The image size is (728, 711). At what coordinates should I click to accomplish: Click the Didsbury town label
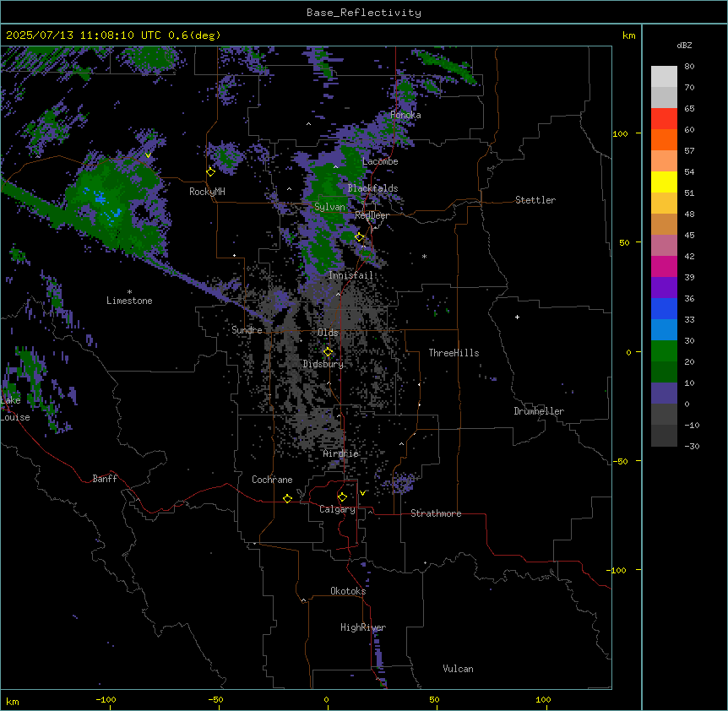(323, 364)
